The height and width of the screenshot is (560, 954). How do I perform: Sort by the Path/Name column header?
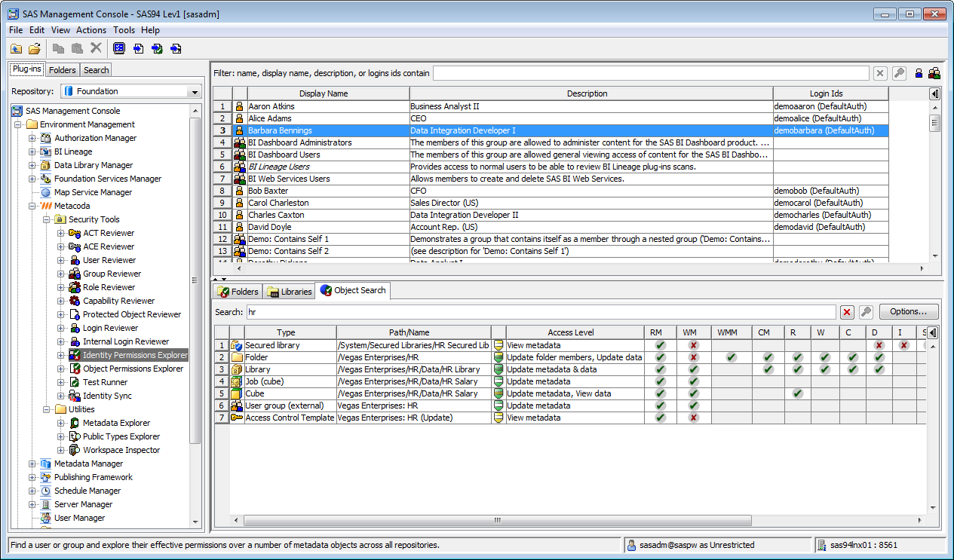[x=413, y=332]
